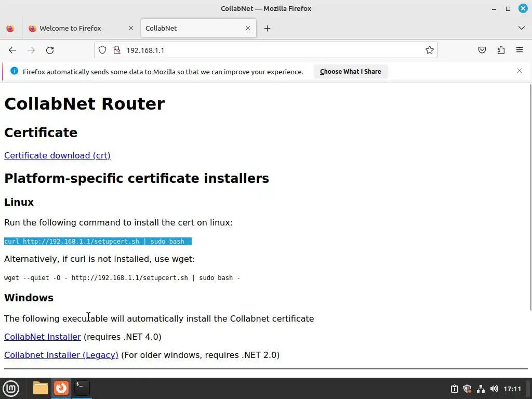Dismiss the Firefox data notification bar
Viewport: 532px width, 399px height.
[520, 71]
